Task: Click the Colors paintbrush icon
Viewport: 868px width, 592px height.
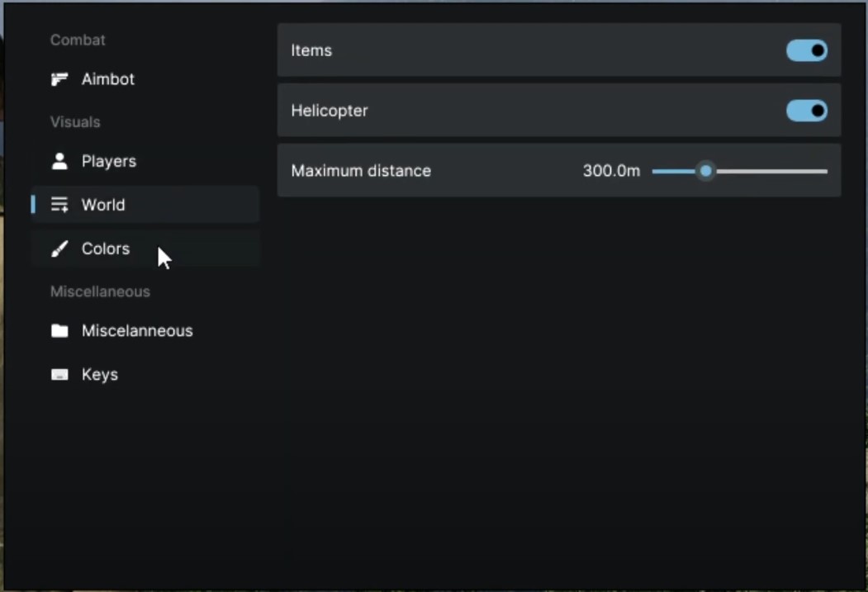Action: [59, 249]
